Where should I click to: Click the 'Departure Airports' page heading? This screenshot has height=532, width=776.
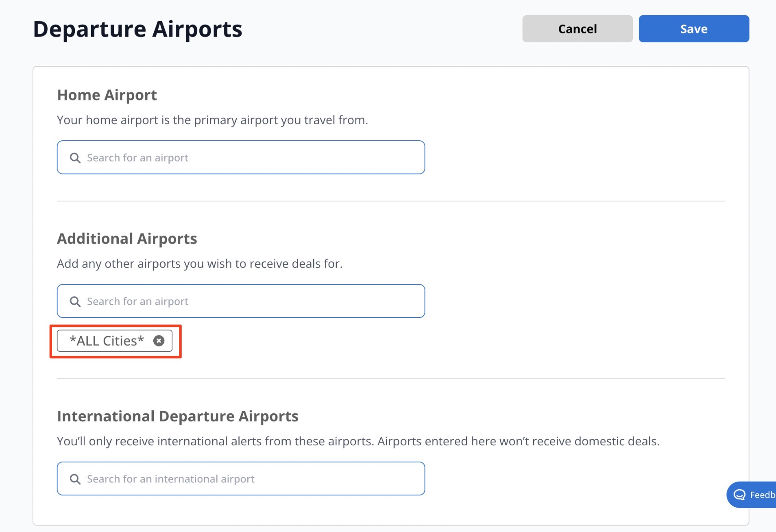(x=137, y=28)
